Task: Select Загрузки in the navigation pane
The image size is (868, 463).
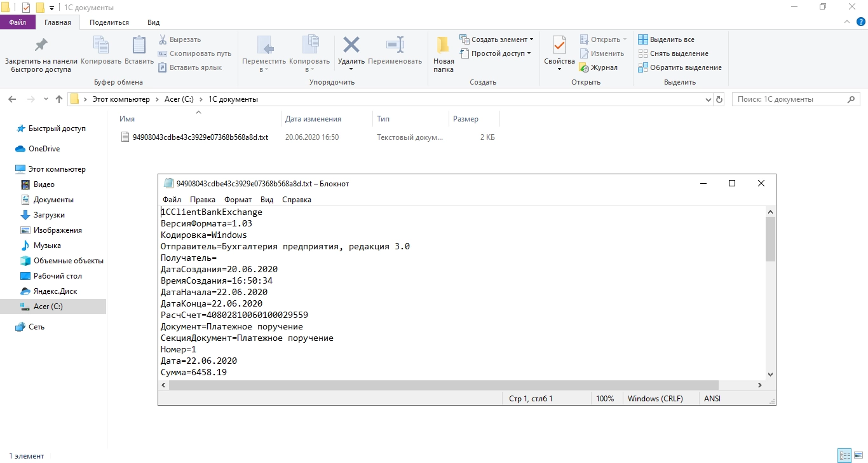Action: pyautogui.click(x=49, y=215)
